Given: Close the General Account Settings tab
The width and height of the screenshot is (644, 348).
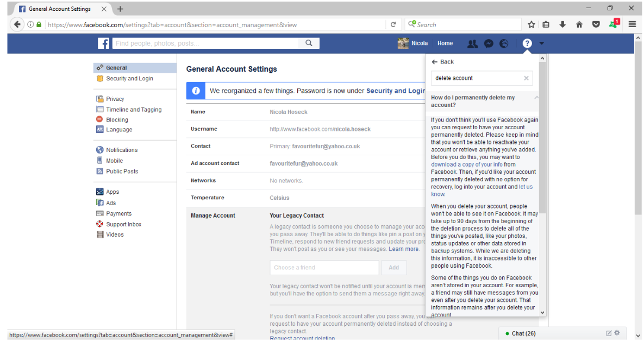Looking at the screenshot, I should [x=104, y=9].
